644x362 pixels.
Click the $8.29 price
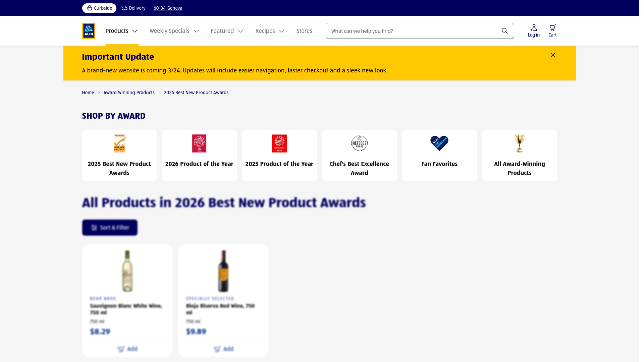click(x=100, y=331)
